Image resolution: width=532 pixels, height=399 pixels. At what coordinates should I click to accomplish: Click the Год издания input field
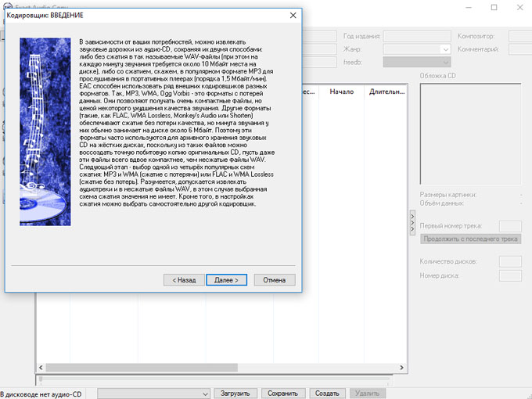pyautogui.click(x=416, y=36)
